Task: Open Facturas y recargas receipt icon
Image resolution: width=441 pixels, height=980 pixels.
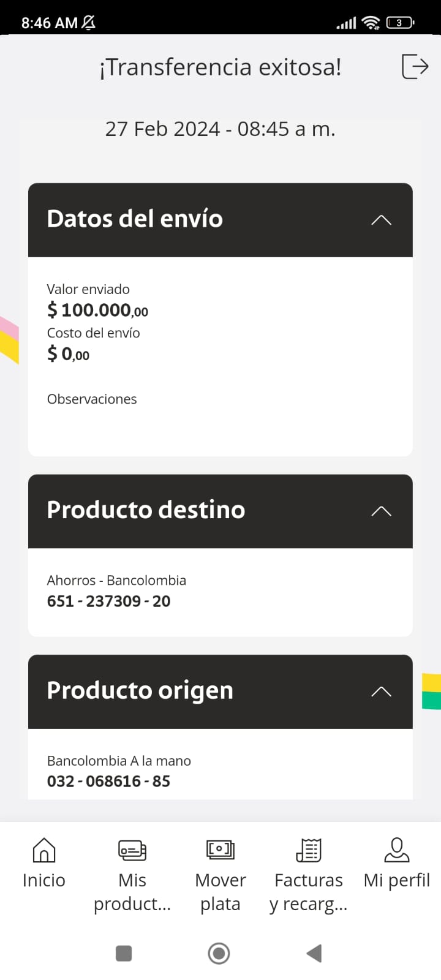Action: coord(309,850)
